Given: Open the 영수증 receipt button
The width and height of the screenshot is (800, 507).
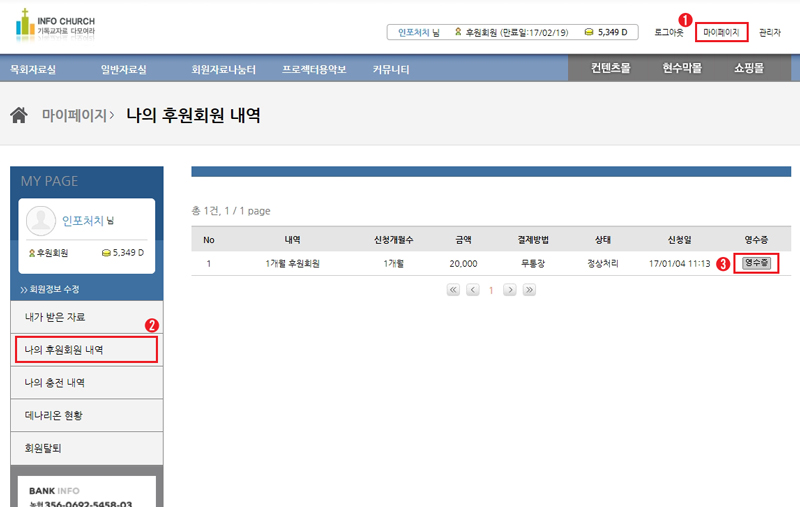Looking at the screenshot, I should (x=756, y=264).
